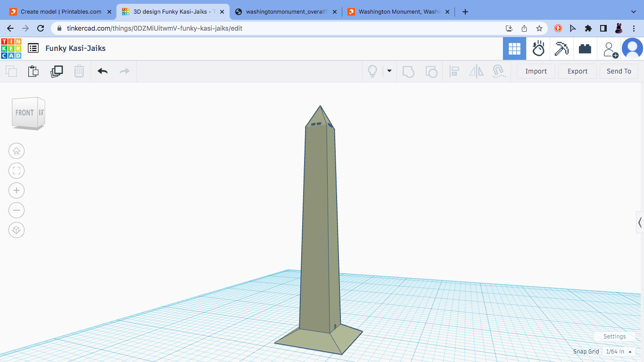Select the Mirror (flip) tool icon
Screen dimensions: 644x362
(476, 71)
